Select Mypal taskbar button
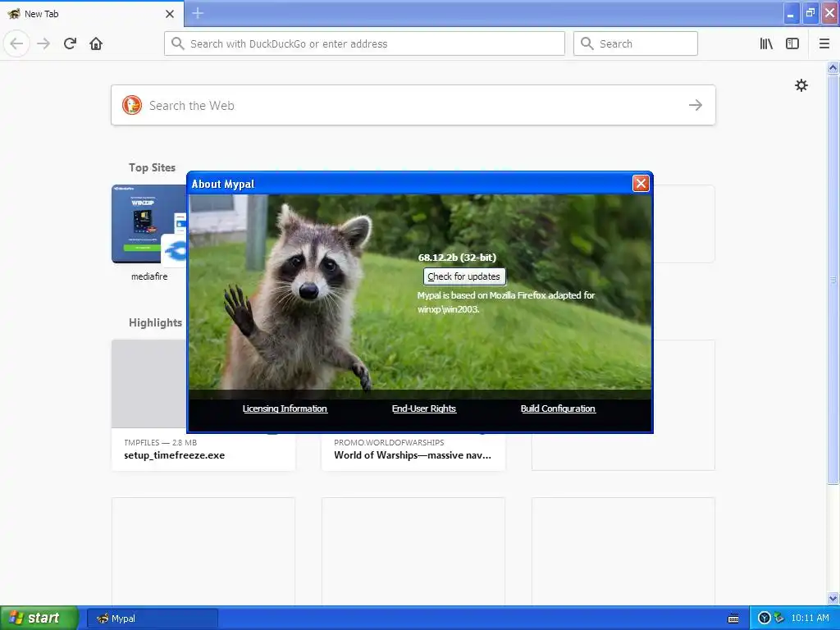This screenshot has height=630, width=840. pos(152,619)
